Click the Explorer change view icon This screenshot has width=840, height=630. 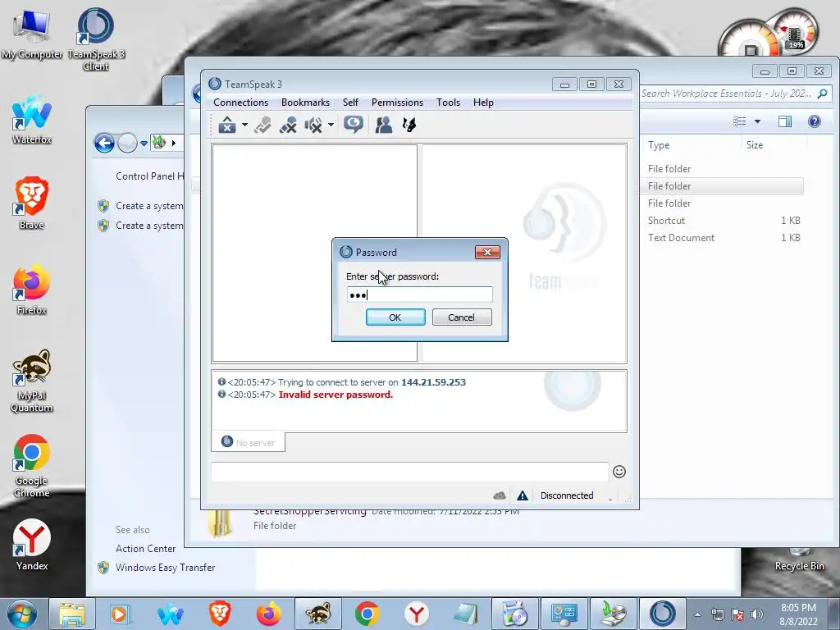[x=740, y=121]
